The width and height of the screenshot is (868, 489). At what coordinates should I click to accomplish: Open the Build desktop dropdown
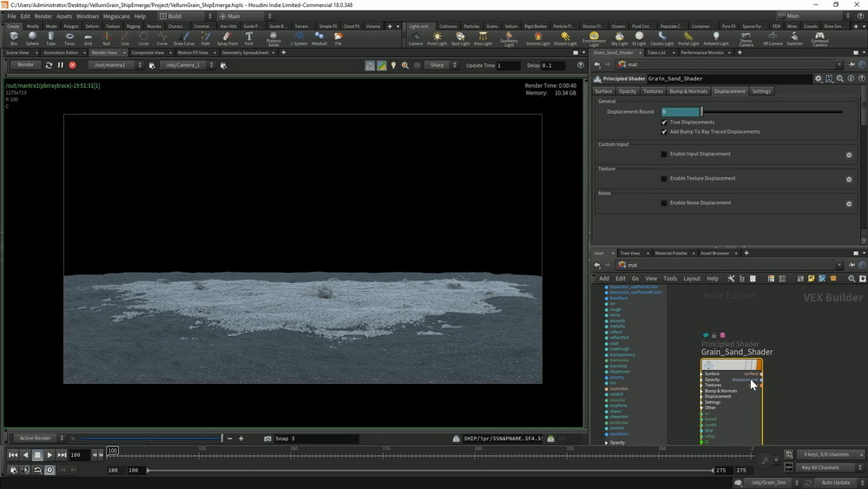pyautogui.click(x=186, y=16)
